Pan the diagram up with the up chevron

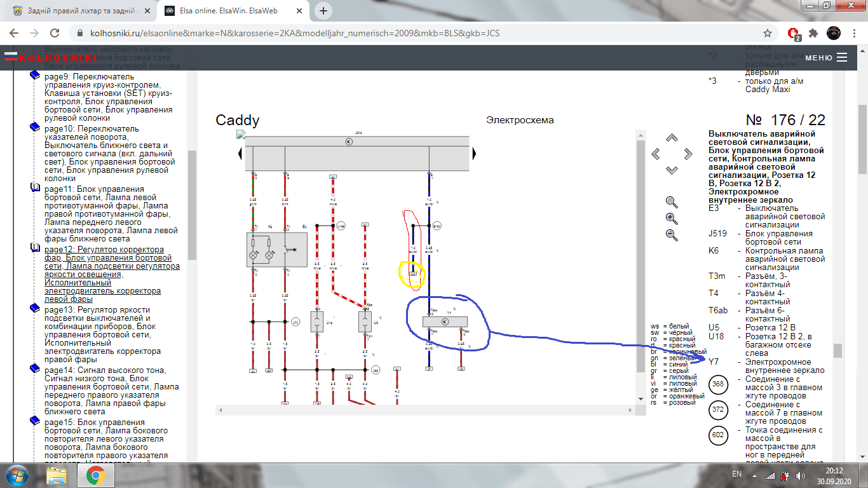click(672, 138)
